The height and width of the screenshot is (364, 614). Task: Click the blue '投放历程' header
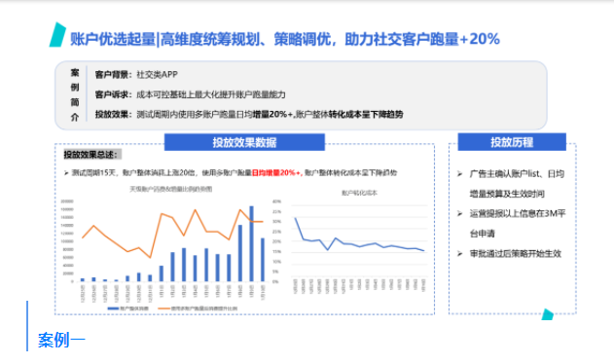point(512,142)
